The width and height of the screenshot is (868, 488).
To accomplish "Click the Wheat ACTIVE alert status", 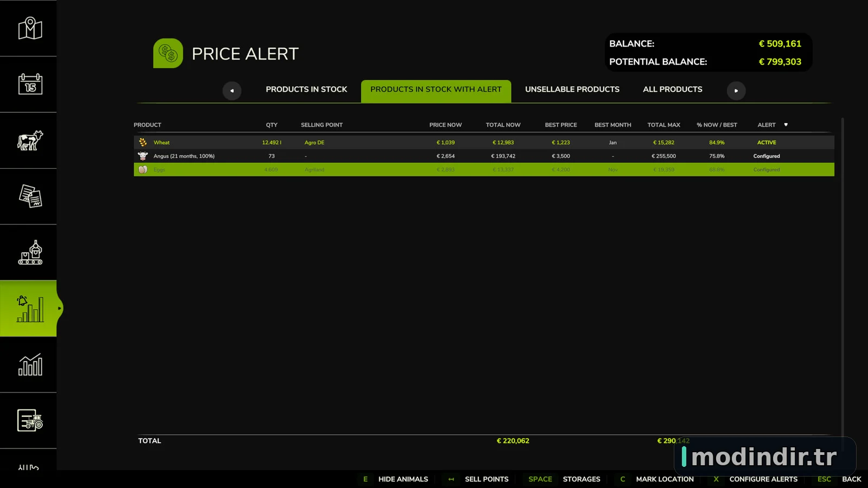I will pyautogui.click(x=767, y=143).
